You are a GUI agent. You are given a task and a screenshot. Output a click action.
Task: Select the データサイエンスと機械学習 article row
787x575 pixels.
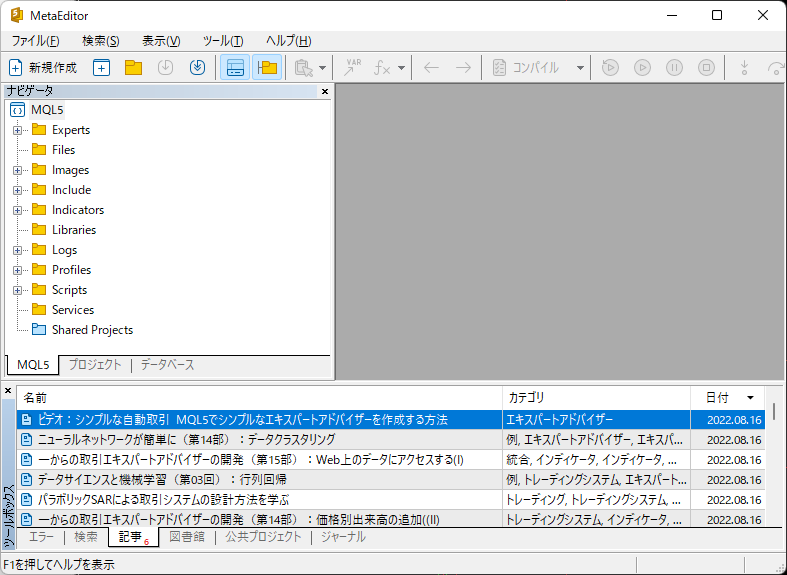391,480
